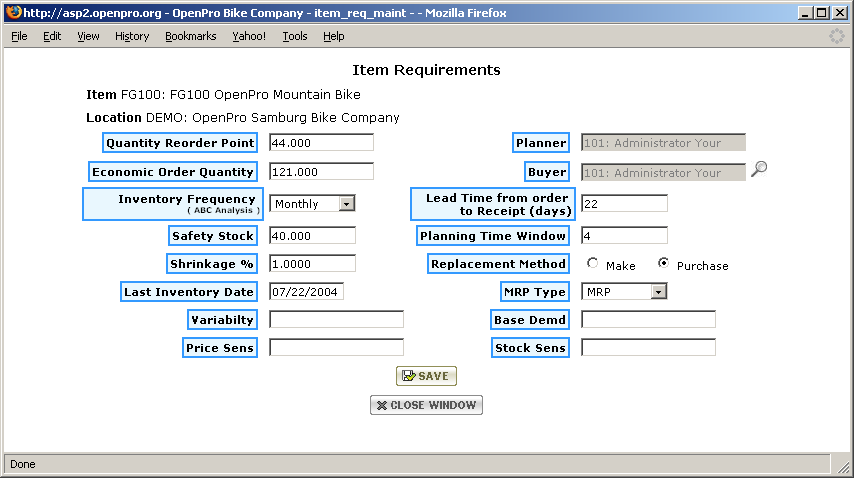The width and height of the screenshot is (854, 478).
Task: Open the Tools menu
Action: [295, 36]
